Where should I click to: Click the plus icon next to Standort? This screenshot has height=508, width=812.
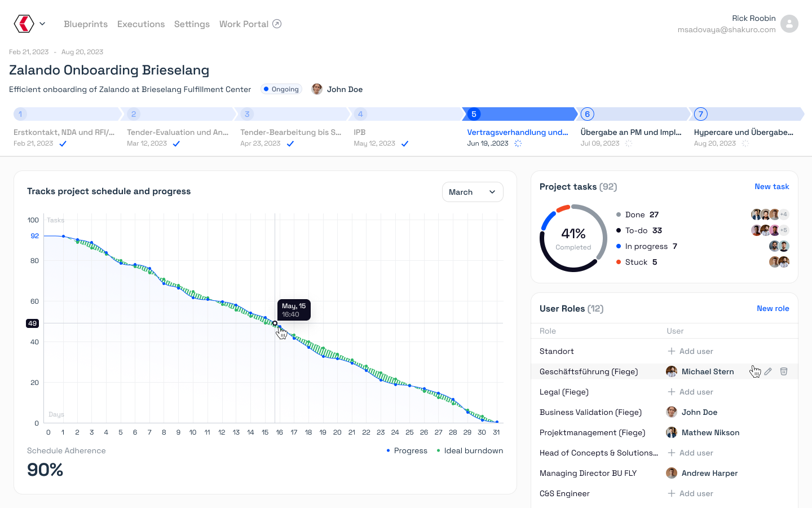click(672, 351)
